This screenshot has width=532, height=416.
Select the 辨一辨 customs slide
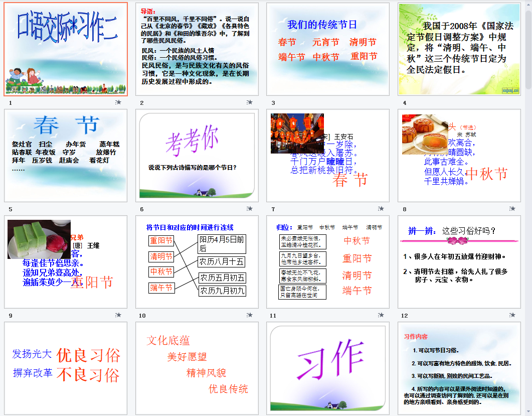point(459,262)
